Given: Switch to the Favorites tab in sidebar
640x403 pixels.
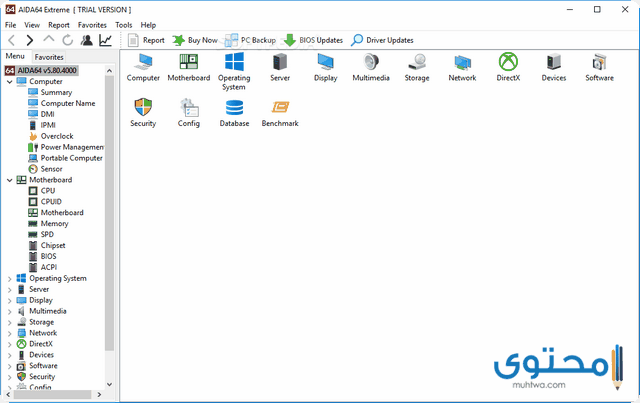Looking at the screenshot, I should (49, 57).
